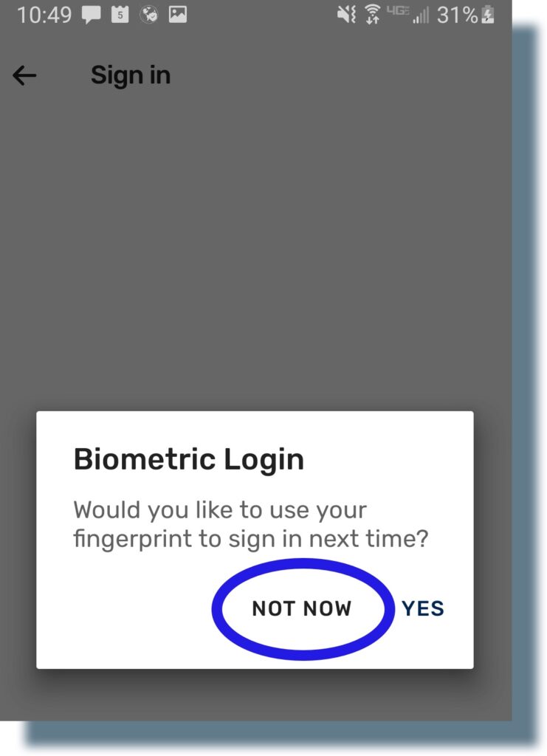
Task: Tap the back arrow to leave Sign in
Action: pyautogui.click(x=24, y=75)
